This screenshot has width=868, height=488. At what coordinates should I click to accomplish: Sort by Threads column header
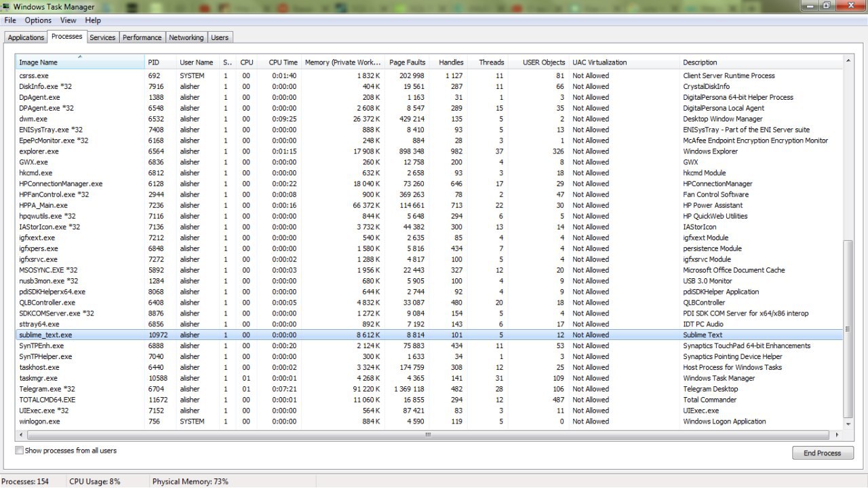(x=488, y=62)
